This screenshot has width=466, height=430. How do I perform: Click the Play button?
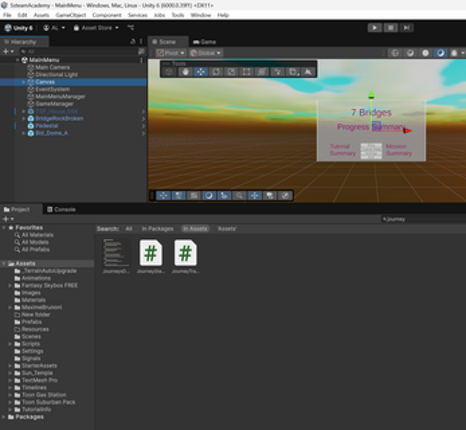tap(375, 28)
